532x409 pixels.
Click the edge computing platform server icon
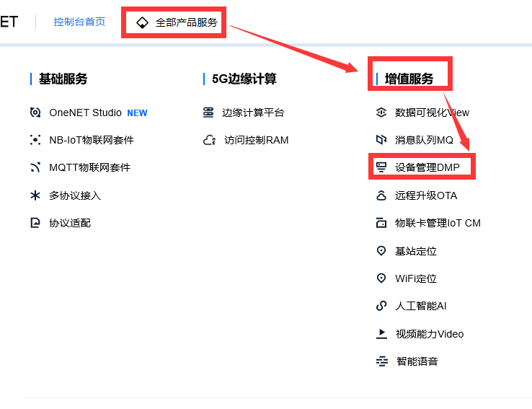click(x=208, y=113)
